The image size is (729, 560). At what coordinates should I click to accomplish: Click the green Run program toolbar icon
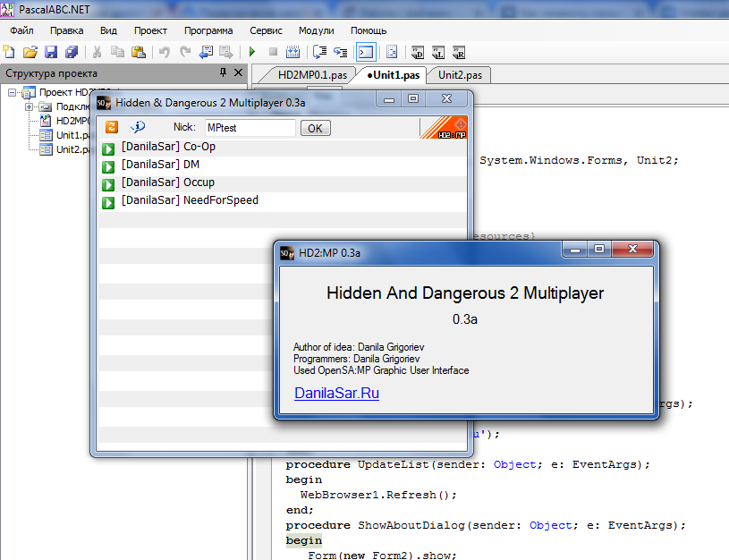pos(252,53)
